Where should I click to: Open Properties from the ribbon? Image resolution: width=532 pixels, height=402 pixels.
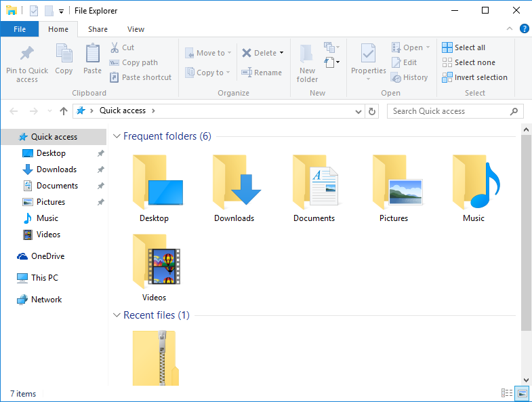tap(368, 62)
